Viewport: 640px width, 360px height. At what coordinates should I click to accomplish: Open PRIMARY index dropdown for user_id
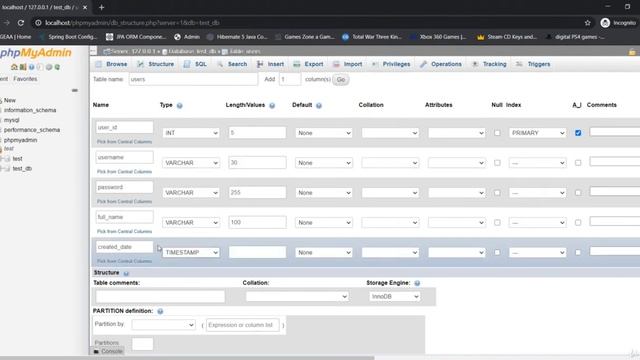pyautogui.click(x=538, y=133)
